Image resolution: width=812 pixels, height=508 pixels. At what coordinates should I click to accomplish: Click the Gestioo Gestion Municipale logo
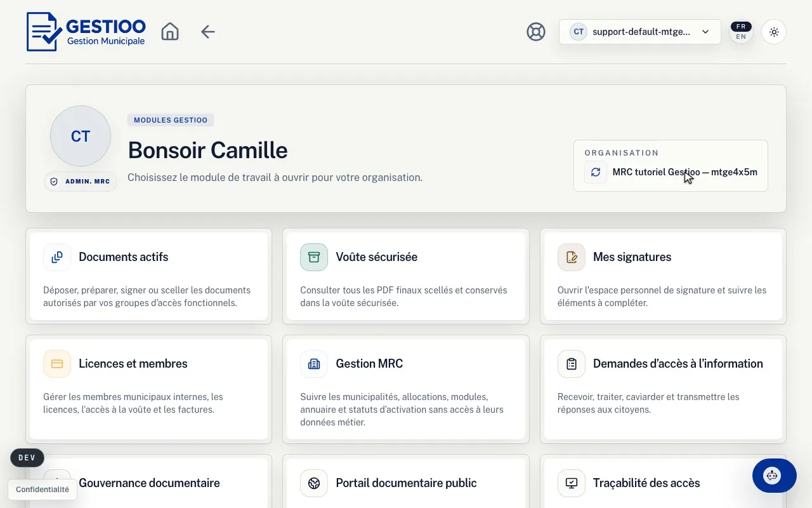[x=86, y=32]
